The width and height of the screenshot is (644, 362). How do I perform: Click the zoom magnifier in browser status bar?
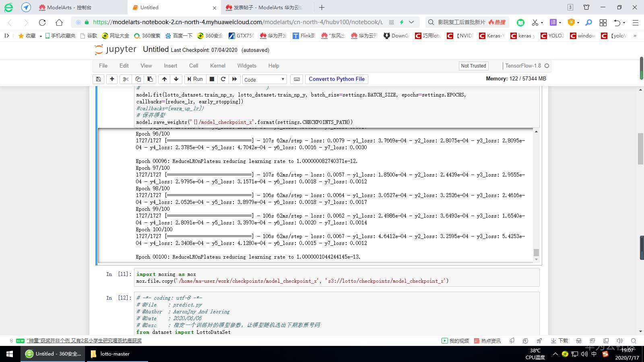coord(634,341)
